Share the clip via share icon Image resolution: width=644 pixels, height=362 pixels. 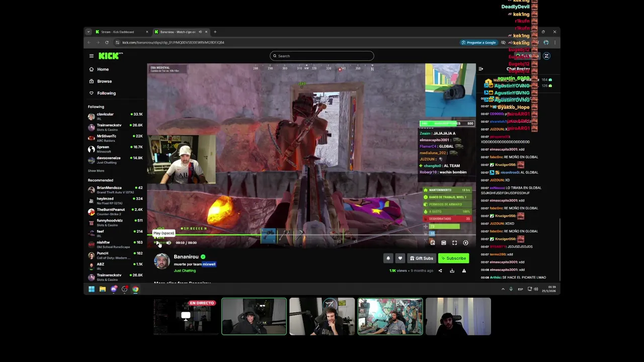tap(440, 271)
